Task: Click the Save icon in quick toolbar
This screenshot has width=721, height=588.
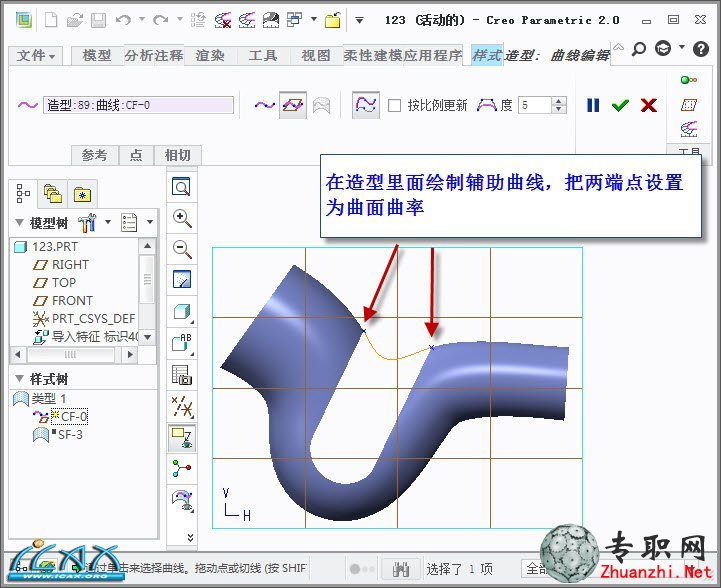Action: click(x=98, y=20)
